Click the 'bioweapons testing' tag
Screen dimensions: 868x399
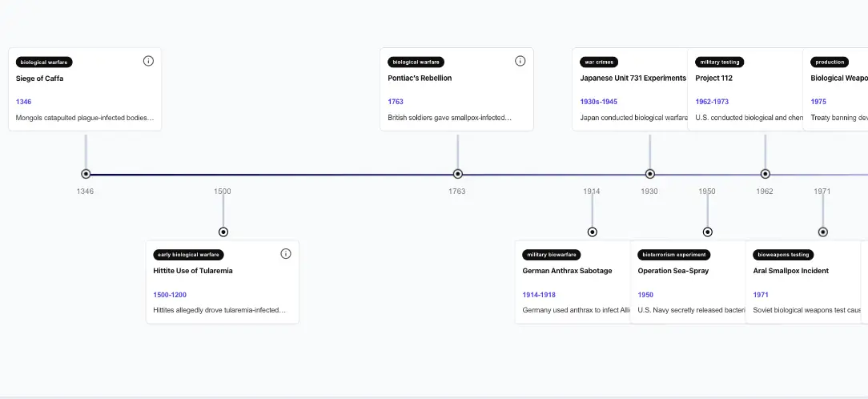click(783, 255)
